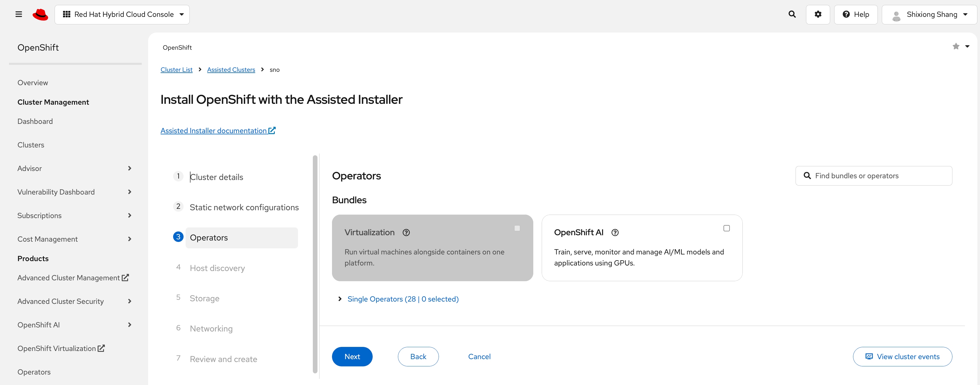Click the Back button
The width and height of the screenshot is (980, 385).
[418, 357]
